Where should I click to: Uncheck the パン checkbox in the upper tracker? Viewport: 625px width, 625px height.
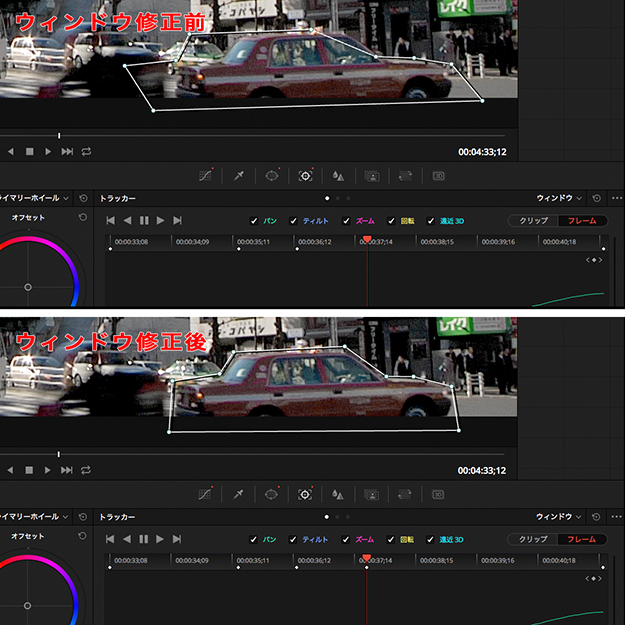[255, 220]
